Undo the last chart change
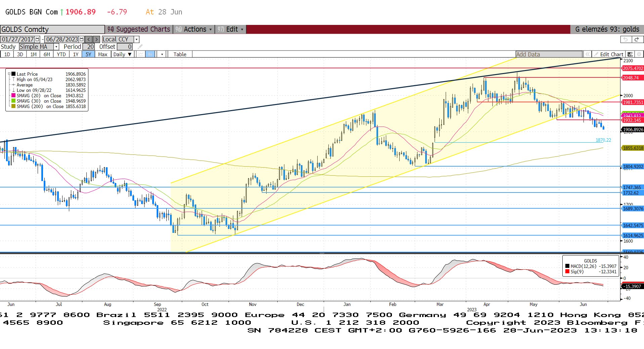 (x=626, y=39)
